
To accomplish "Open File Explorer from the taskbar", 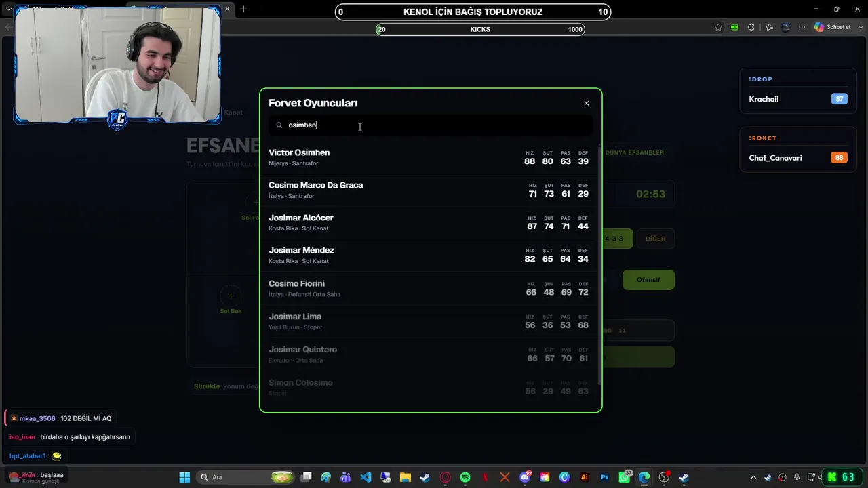I will (x=406, y=477).
